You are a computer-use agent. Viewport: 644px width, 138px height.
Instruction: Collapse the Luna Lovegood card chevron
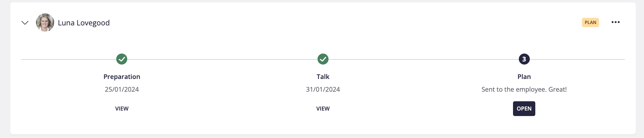(x=25, y=23)
